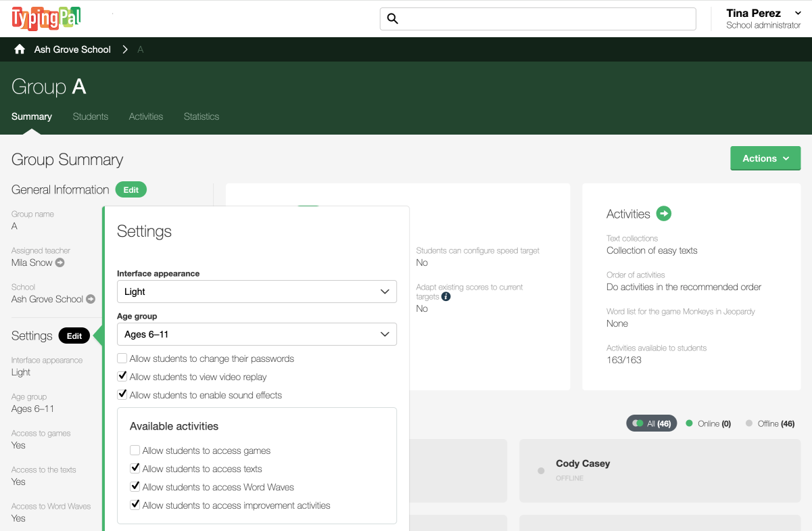
Task: Open the Statistics tab
Action: (201, 116)
